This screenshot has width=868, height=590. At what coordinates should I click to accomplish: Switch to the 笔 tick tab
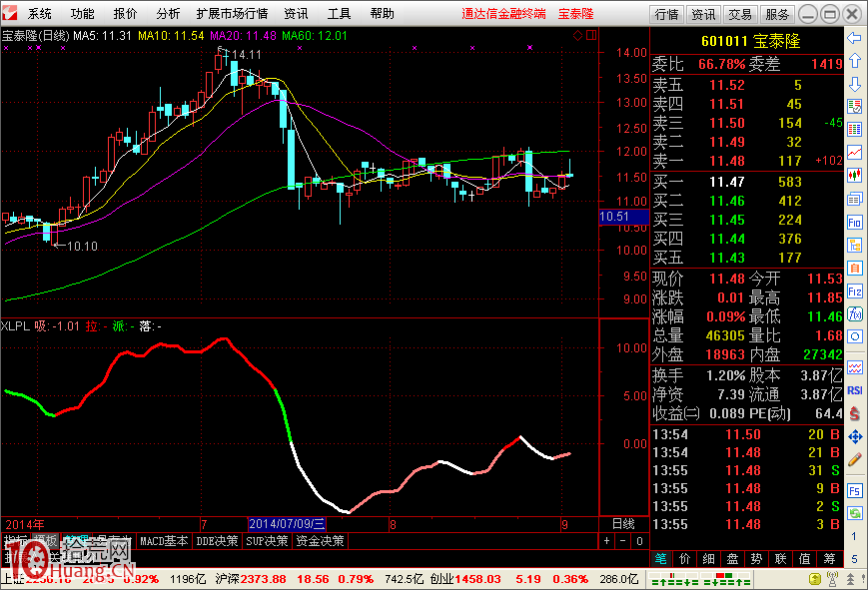660,559
